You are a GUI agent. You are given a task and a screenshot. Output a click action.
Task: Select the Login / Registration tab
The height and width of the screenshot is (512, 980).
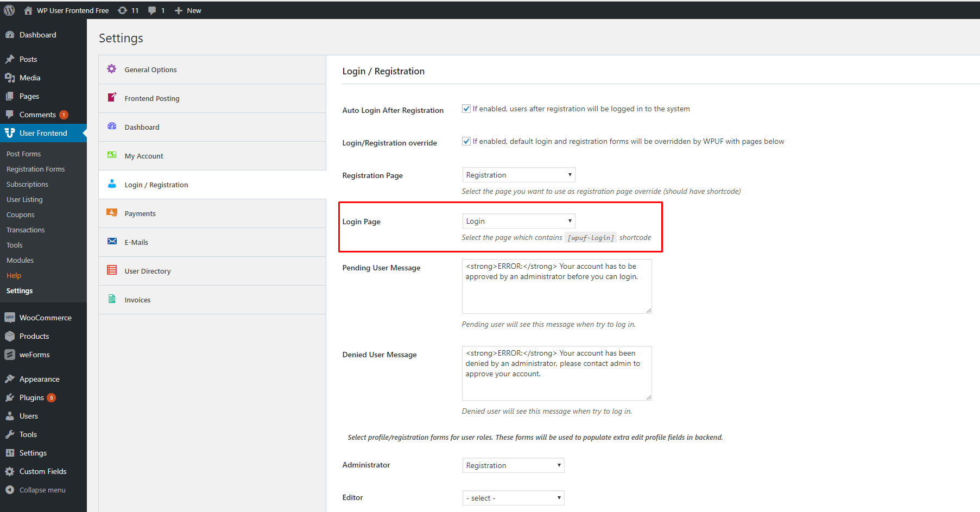click(212, 185)
